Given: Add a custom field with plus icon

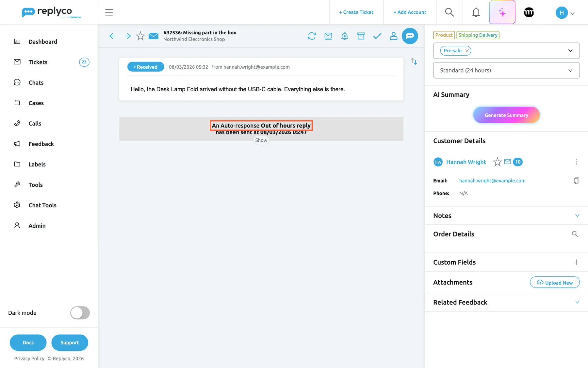Looking at the screenshot, I should point(576,262).
